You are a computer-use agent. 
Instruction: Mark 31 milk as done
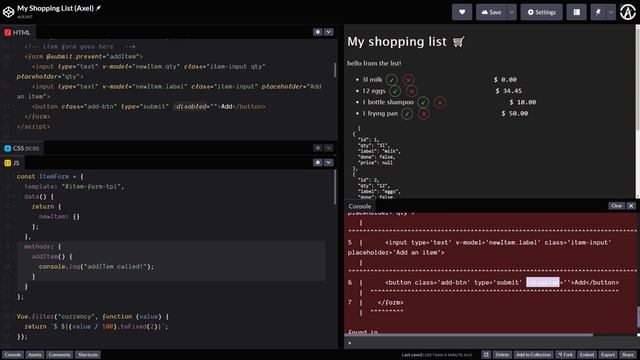click(x=391, y=80)
